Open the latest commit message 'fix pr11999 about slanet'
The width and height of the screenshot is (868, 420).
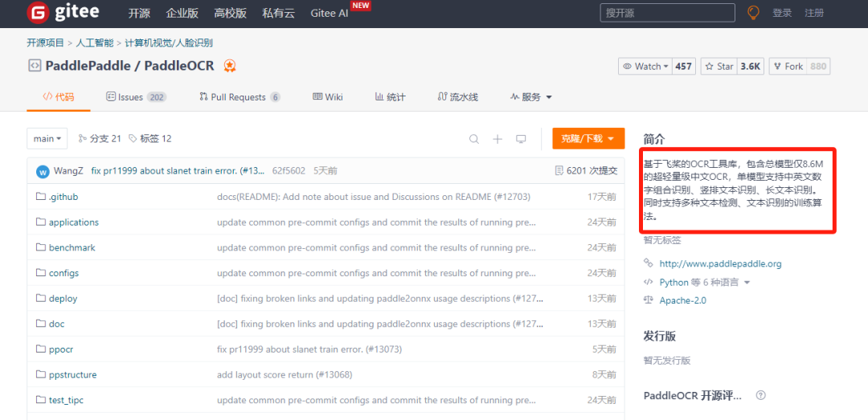178,171
